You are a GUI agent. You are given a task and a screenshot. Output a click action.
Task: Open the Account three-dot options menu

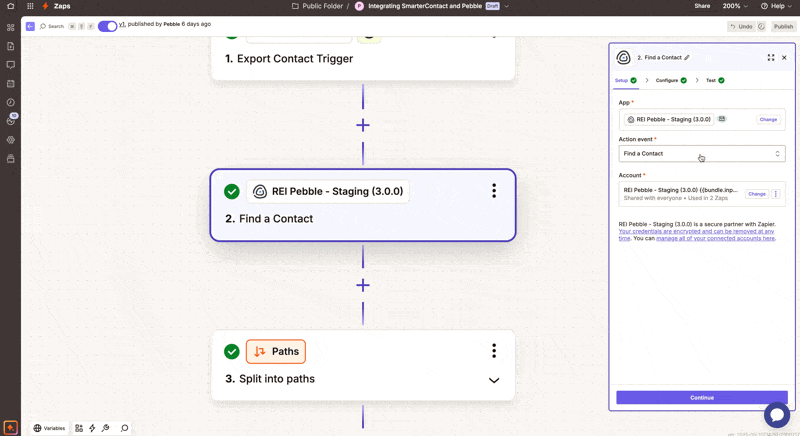click(776, 194)
